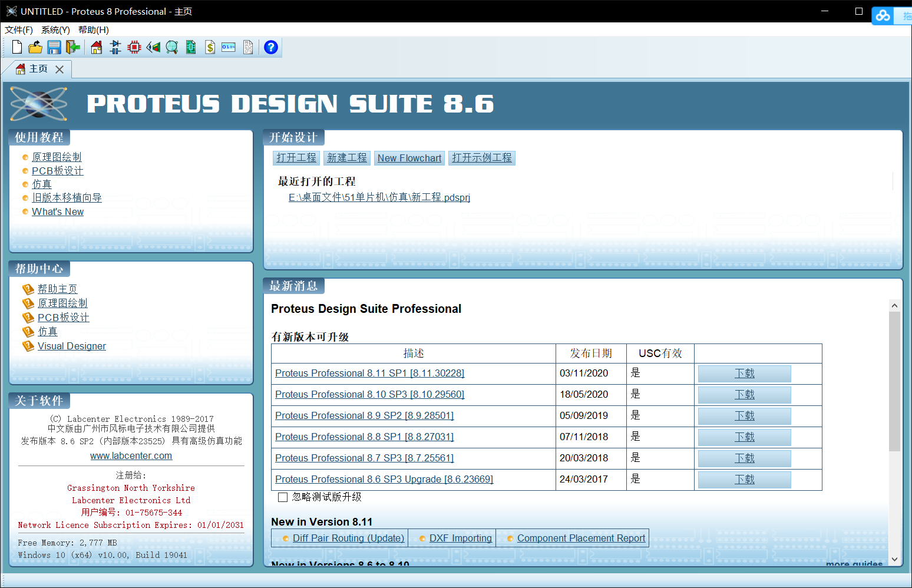The width and height of the screenshot is (912, 588).
Task: Open Bill of Materials dollar icon
Action: click(210, 47)
